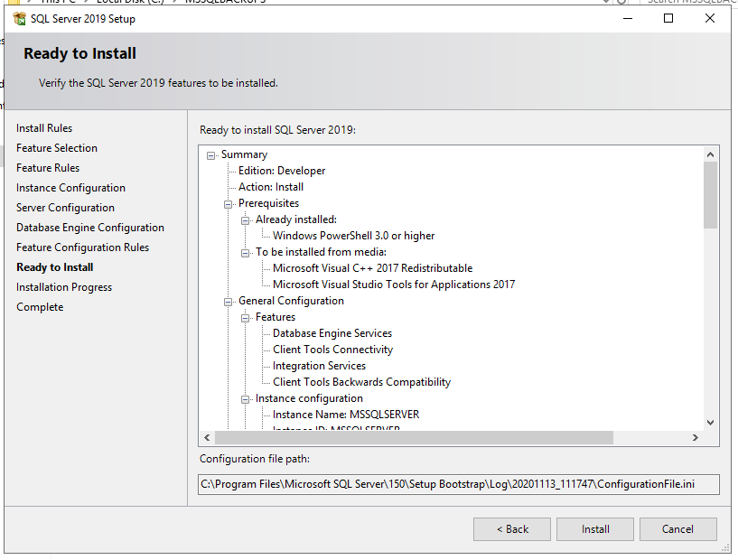Select the Summary root tree label
The width and height of the screenshot is (738, 560).
tap(244, 154)
